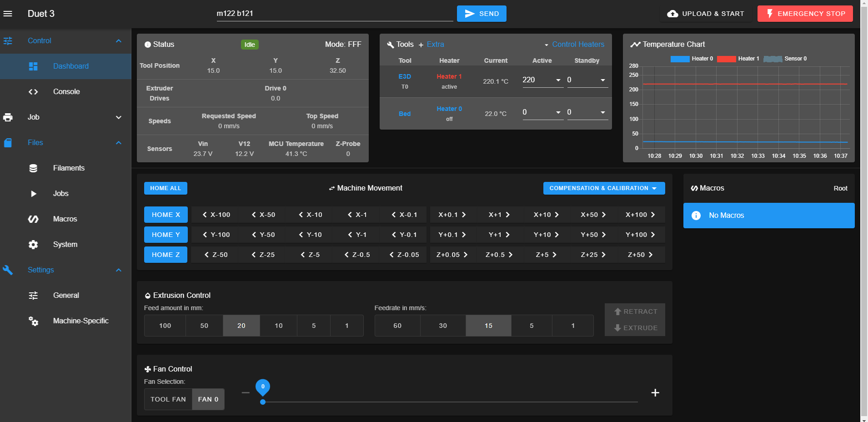Click the page vertical scrollbar
868x422 pixels.
(864, 211)
